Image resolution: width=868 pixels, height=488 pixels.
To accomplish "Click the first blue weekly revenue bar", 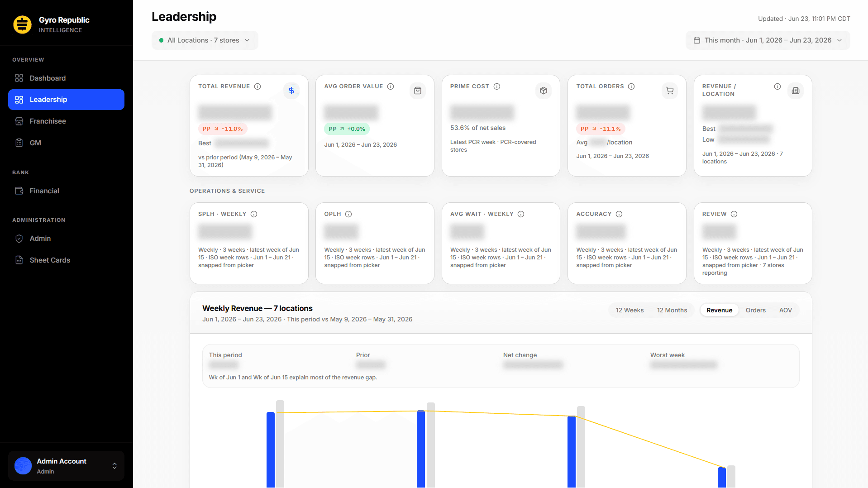I will [271, 450].
